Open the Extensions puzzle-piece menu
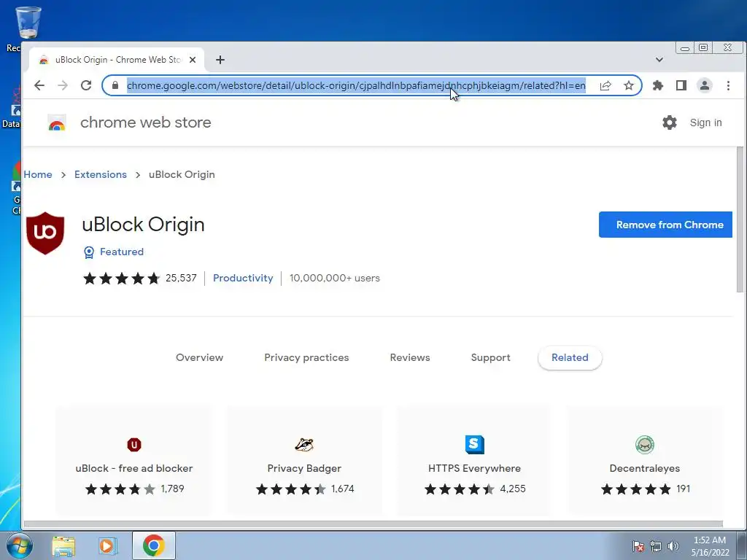Screen dimensions: 747x560 (x=658, y=85)
